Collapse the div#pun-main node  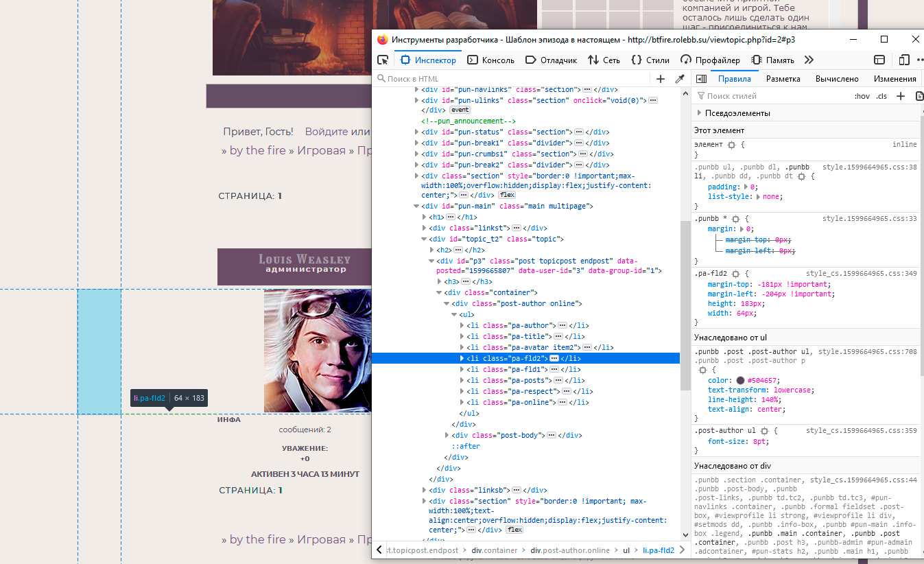pos(416,206)
